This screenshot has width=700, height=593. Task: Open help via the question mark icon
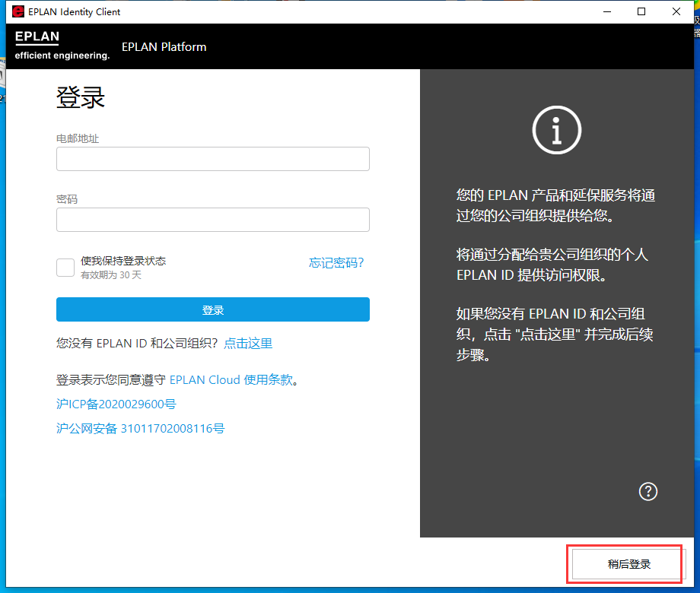click(647, 492)
